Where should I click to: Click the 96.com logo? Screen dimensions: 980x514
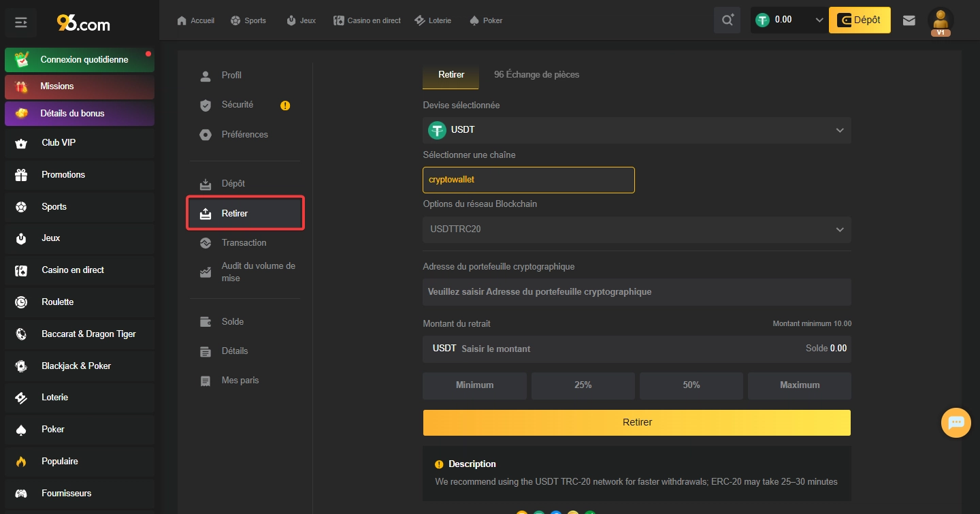83,23
